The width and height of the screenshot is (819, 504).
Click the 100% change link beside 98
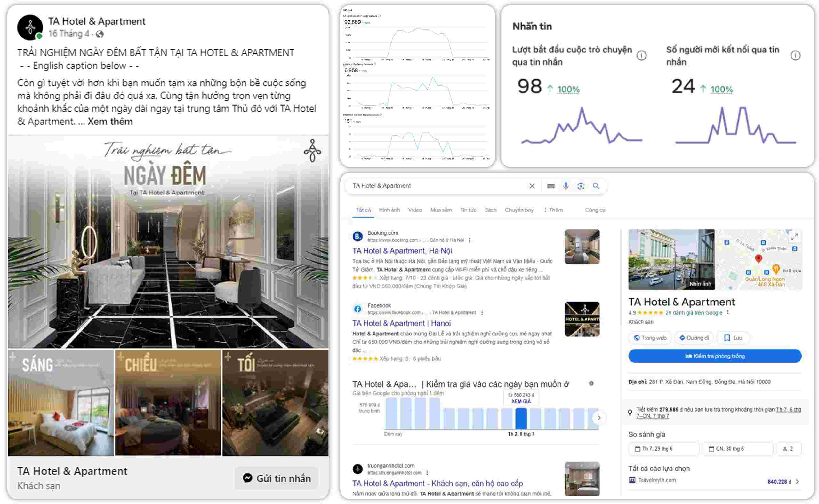tap(568, 89)
